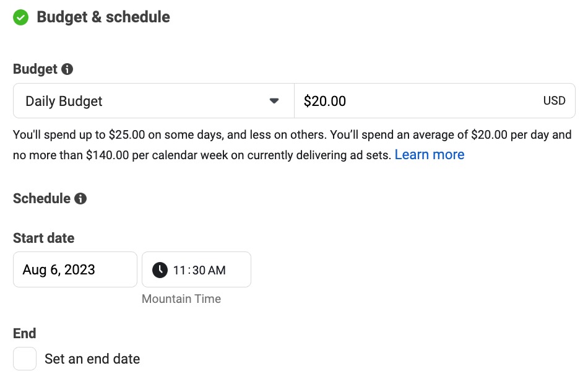Image resolution: width=588 pixels, height=389 pixels.
Task: Click the End section label
Action: (x=25, y=333)
